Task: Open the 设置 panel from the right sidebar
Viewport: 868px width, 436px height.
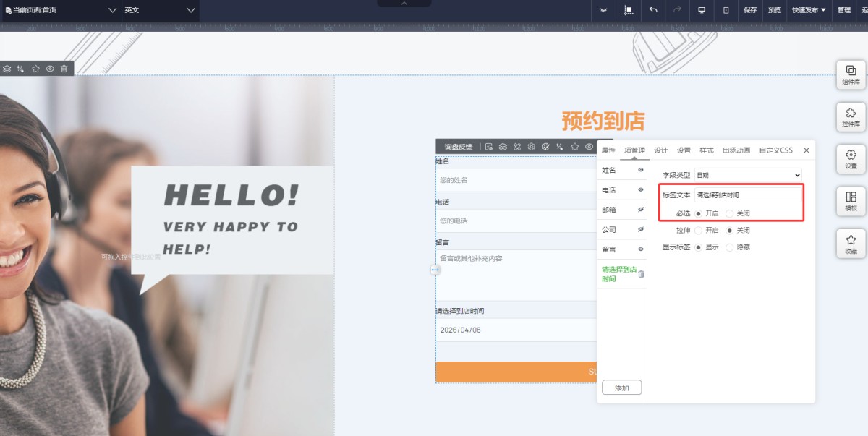Action: tap(851, 158)
